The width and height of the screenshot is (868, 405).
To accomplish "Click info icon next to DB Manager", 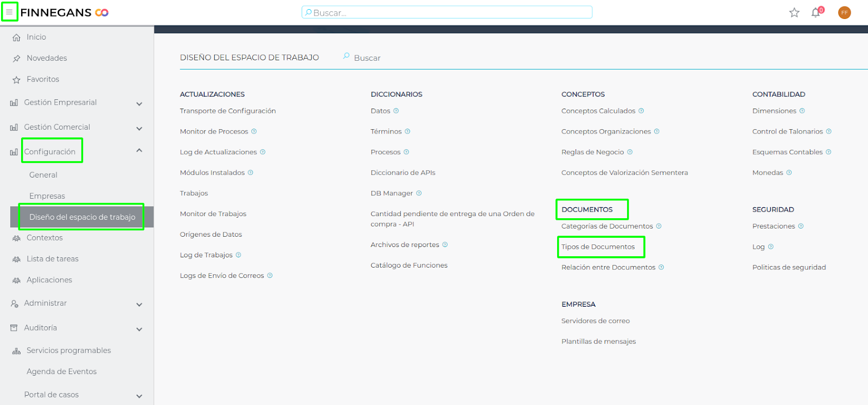I will pyautogui.click(x=419, y=193).
